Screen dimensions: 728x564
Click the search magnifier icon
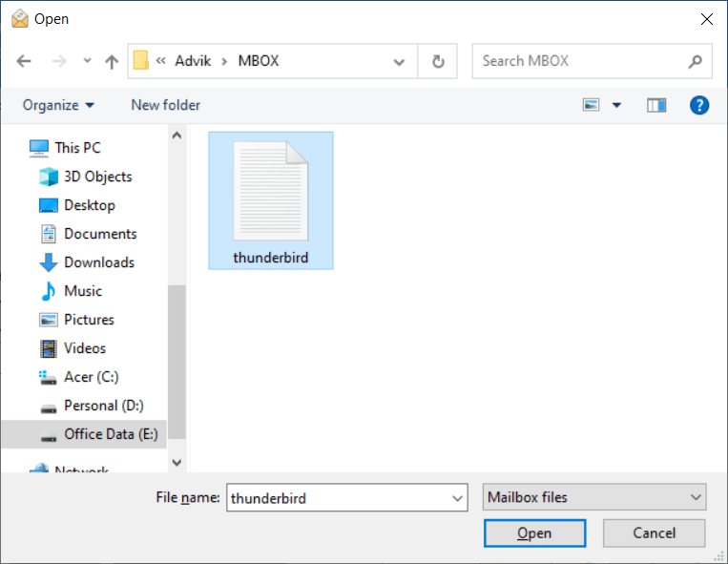pyautogui.click(x=695, y=61)
